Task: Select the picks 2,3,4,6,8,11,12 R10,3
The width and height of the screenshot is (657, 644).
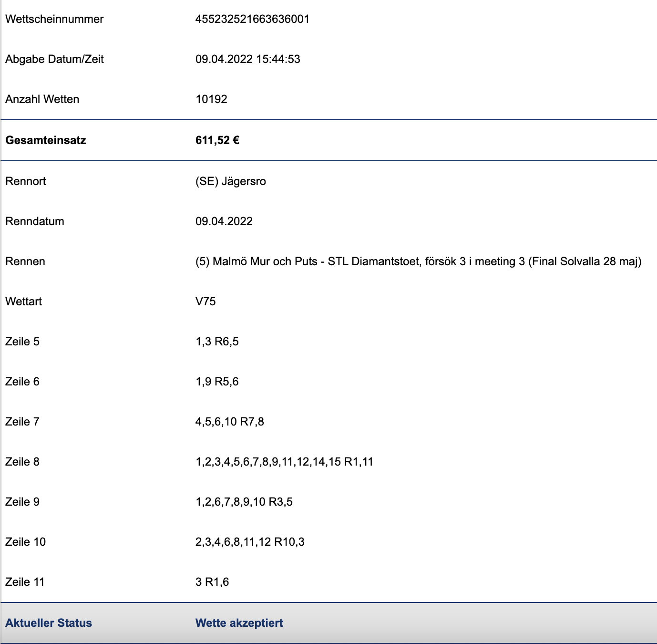Action: pyautogui.click(x=250, y=542)
